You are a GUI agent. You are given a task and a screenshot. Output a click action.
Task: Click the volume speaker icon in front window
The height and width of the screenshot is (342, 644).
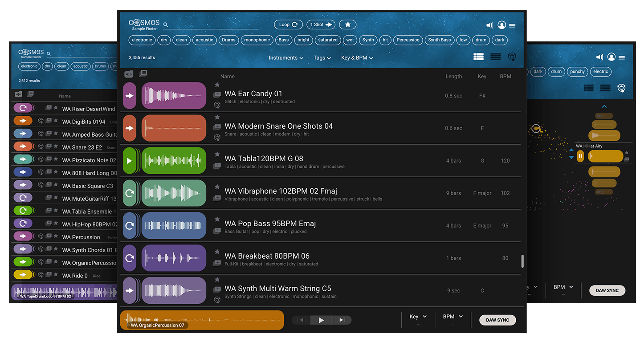click(489, 25)
